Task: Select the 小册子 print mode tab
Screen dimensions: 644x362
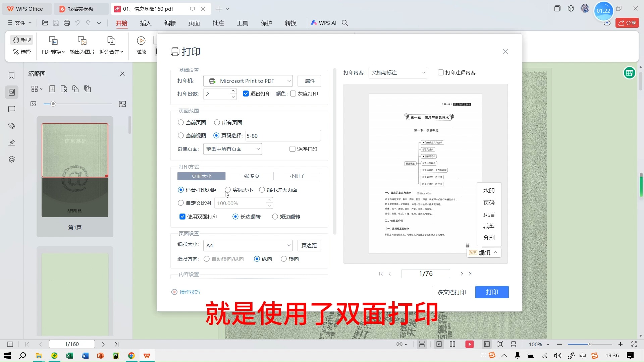Action: click(297, 176)
